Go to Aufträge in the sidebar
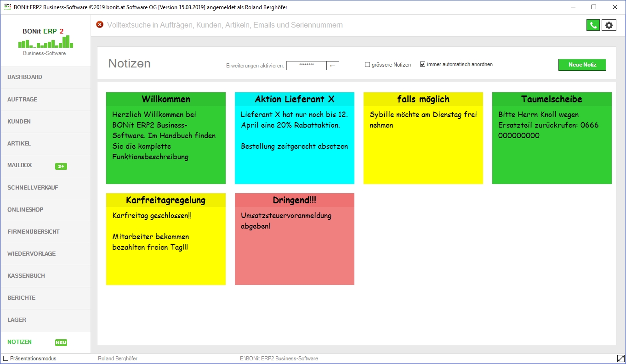626x364 pixels. (46, 100)
